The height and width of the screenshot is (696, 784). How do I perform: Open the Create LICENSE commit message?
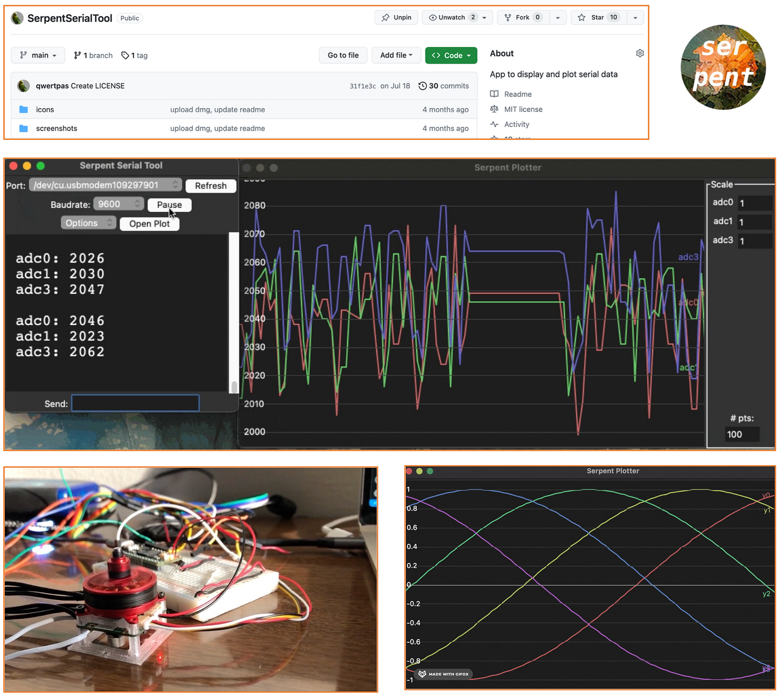point(97,86)
